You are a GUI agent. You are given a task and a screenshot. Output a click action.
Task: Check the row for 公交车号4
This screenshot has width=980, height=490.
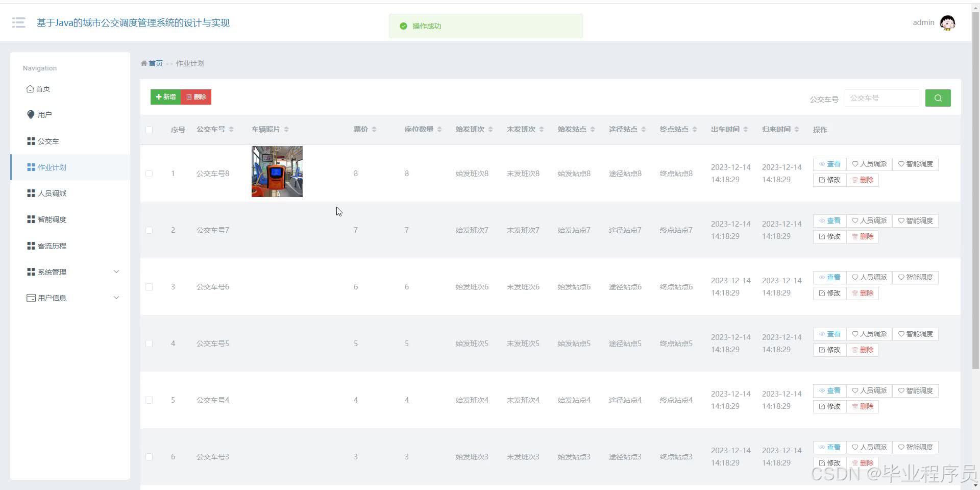pos(149,400)
